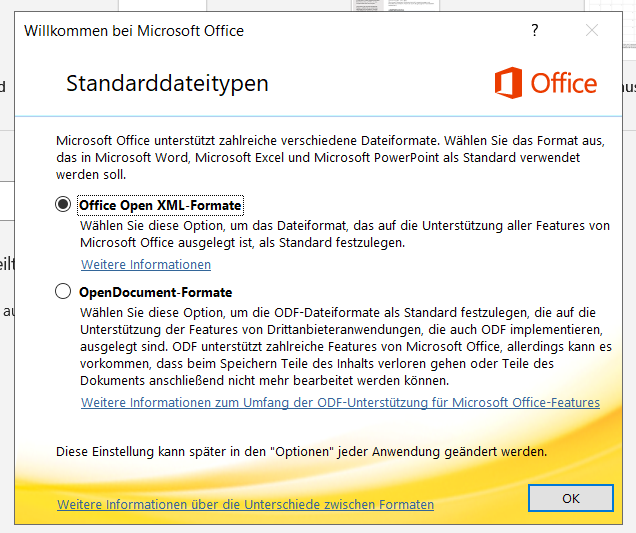Close the Willkommen bei Microsoft Office dialog

[592, 30]
